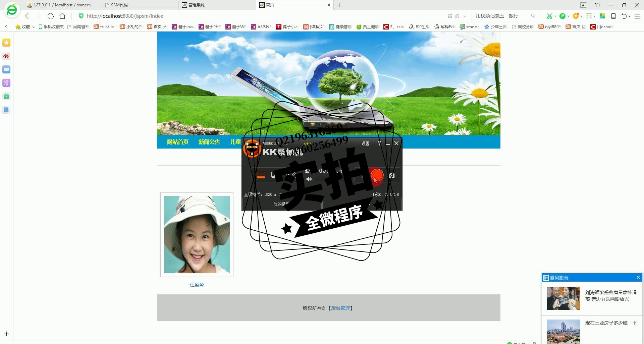Click the KK recorder volume speaker
The width and height of the screenshot is (644, 344).
pyautogui.click(x=309, y=179)
